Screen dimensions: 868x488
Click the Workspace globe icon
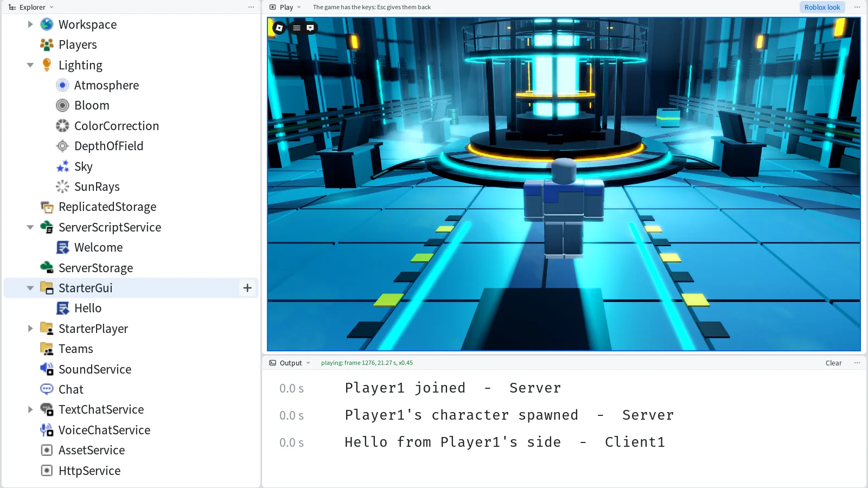pyautogui.click(x=47, y=24)
